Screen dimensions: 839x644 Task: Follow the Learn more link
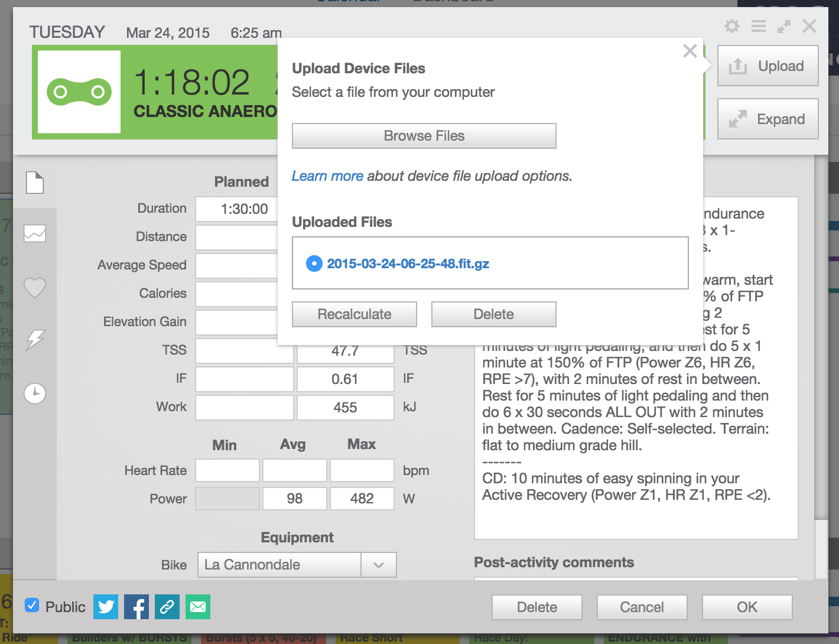(327, 176)
